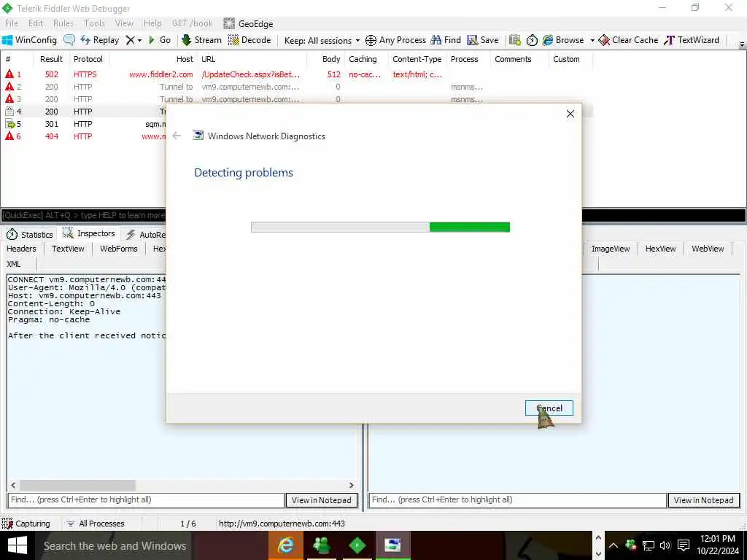Replay selected sessions in Fiddler
The width and height of the screenshot is (747, 560).
99,40
